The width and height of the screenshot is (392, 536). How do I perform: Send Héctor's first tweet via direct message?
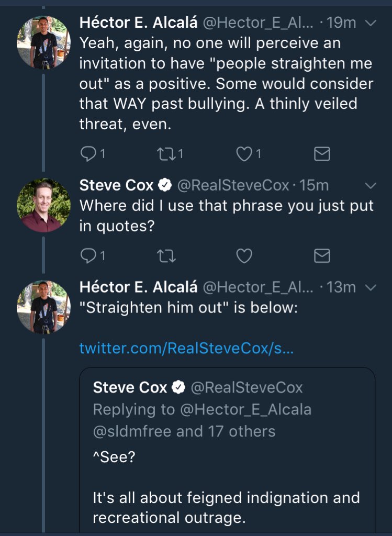(321, 154)
